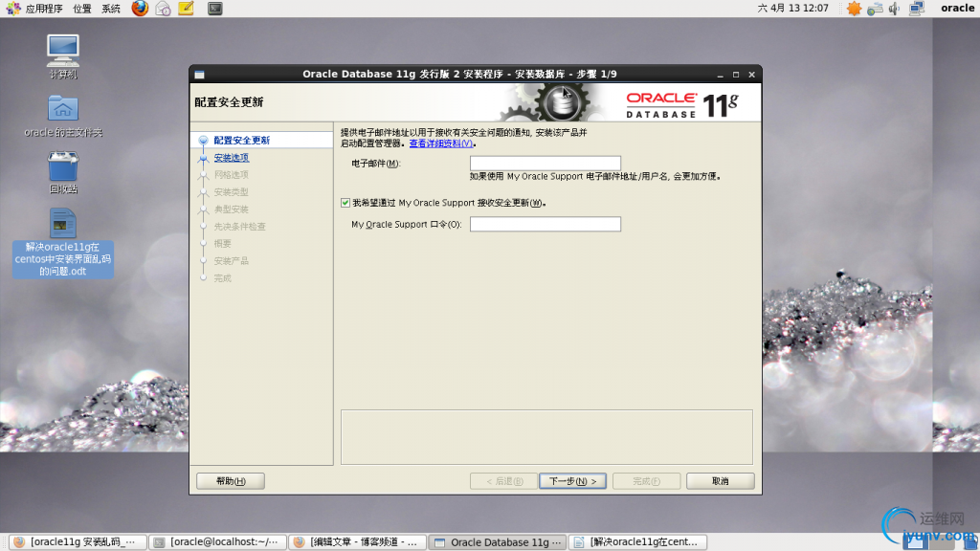Select the 回收站 trash desktop icon
Image resolution: width=980 pixels, height=551 pixels.
coord(63,172)
